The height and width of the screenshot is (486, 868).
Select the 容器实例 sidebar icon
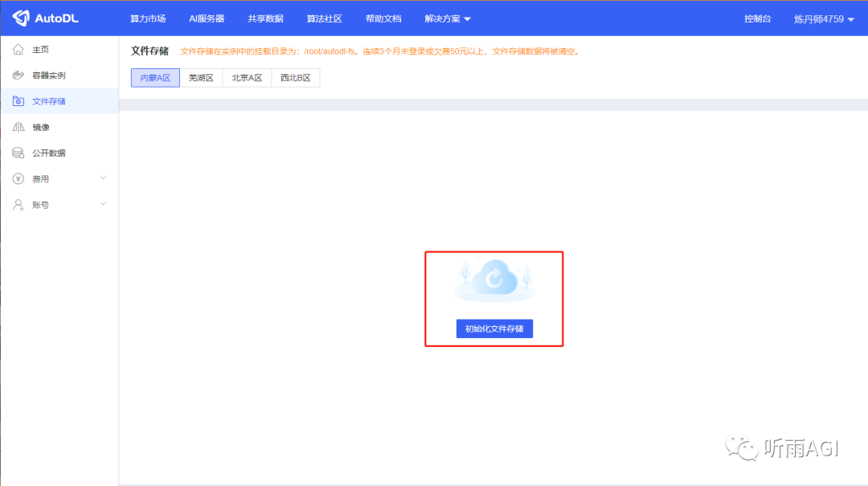[18, 75]
